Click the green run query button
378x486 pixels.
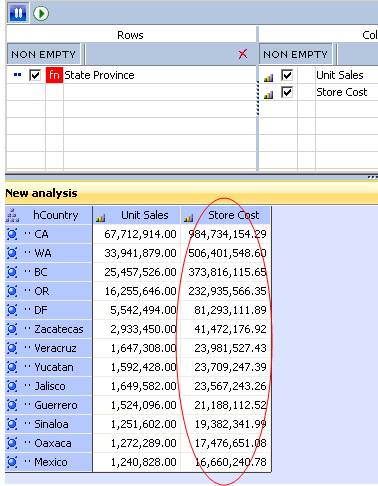click(41, 13)
